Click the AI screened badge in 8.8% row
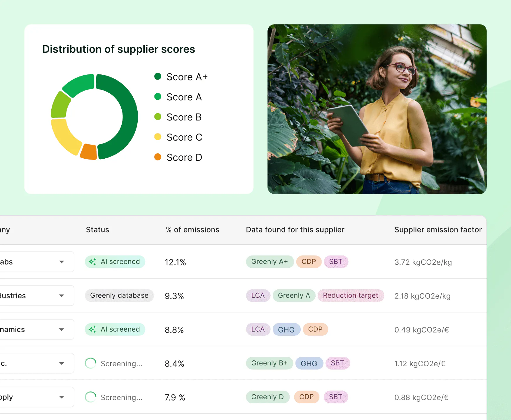The width and height of the screenshot is (511, 420). point(115,329)
